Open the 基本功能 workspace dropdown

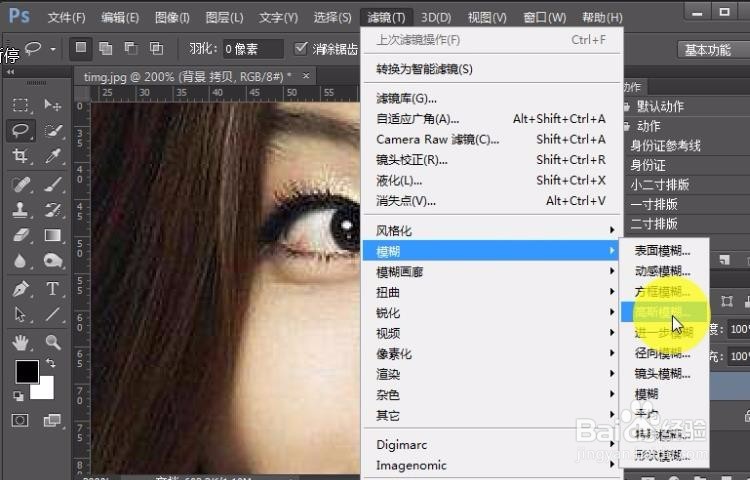pos(714,50)
